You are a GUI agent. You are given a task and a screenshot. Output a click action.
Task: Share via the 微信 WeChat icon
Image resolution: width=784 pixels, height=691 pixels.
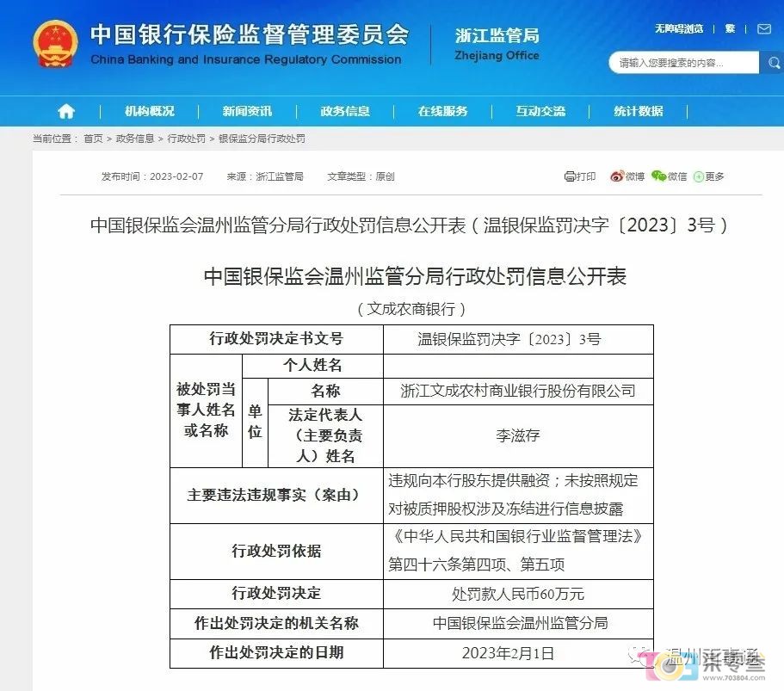pyautogui.click(x=659, y=176)
